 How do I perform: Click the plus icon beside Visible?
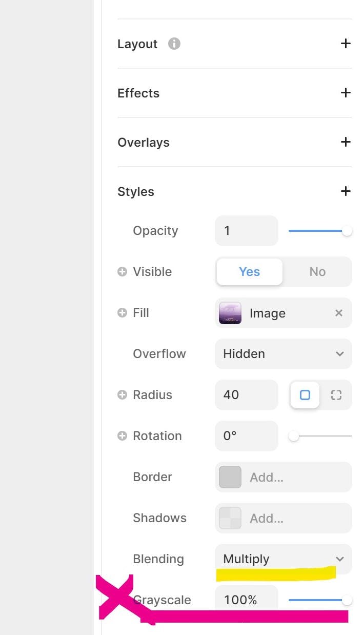click(x=122, y=272)
